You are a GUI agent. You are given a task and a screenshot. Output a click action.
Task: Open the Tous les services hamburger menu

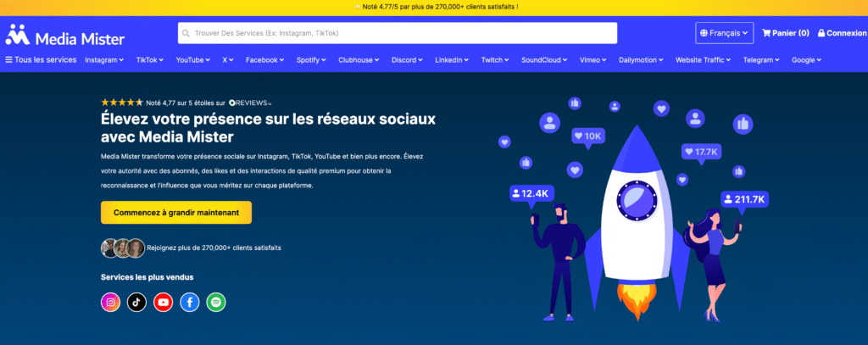tap(41, 60)
